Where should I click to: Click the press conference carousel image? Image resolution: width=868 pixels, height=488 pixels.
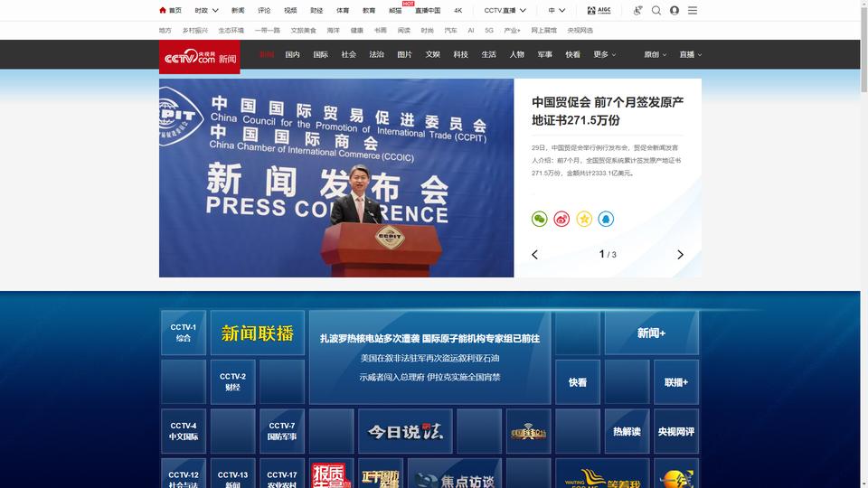tap(336, 178)
